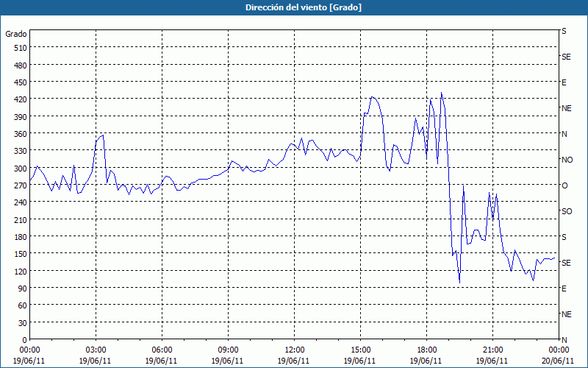588x368 pixels.
Task: Select the "NE" compass label level with 30
Action: 567,314
